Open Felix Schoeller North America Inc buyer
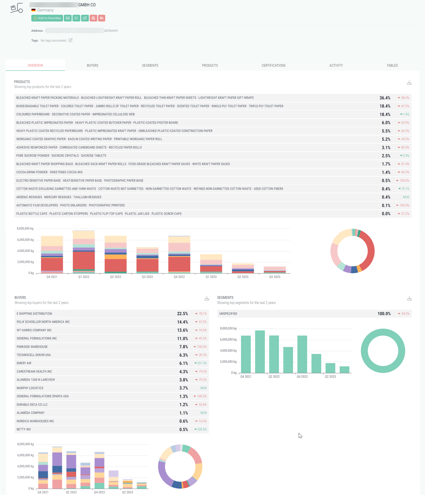425x504 pixels. (112, 322)
